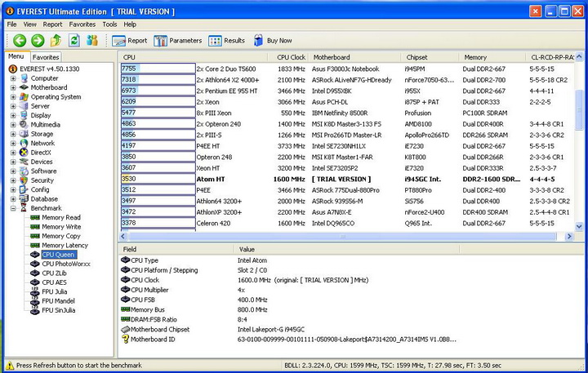This screenshot has width=588, height=373.
Task: Open the Tools menu
Action: pos(110,24)
